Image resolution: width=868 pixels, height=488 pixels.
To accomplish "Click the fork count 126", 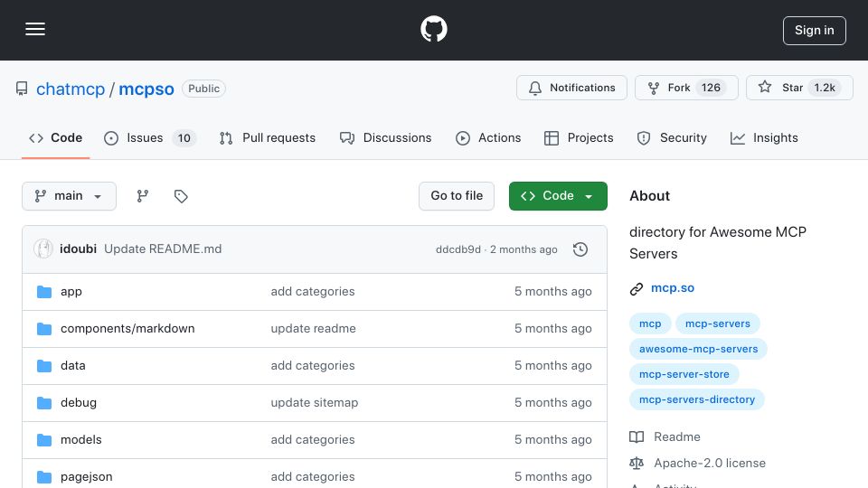I will [x=711, y=88].
